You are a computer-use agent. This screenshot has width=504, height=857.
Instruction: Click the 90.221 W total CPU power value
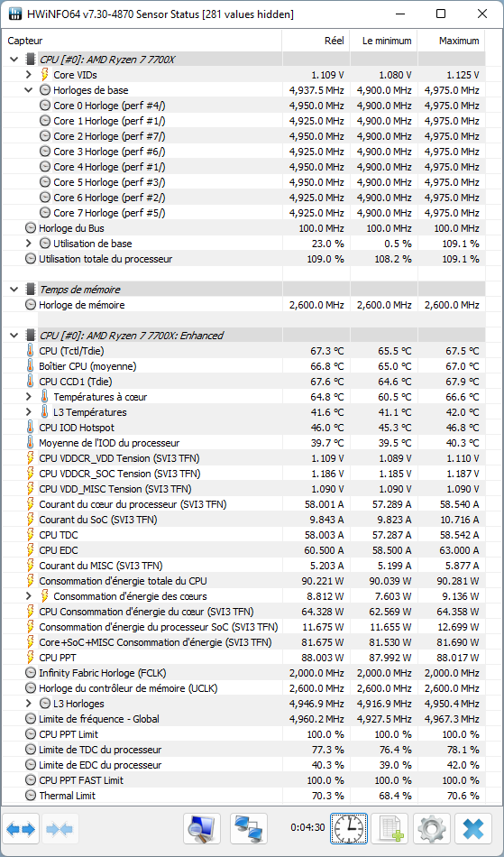(323, 580)
